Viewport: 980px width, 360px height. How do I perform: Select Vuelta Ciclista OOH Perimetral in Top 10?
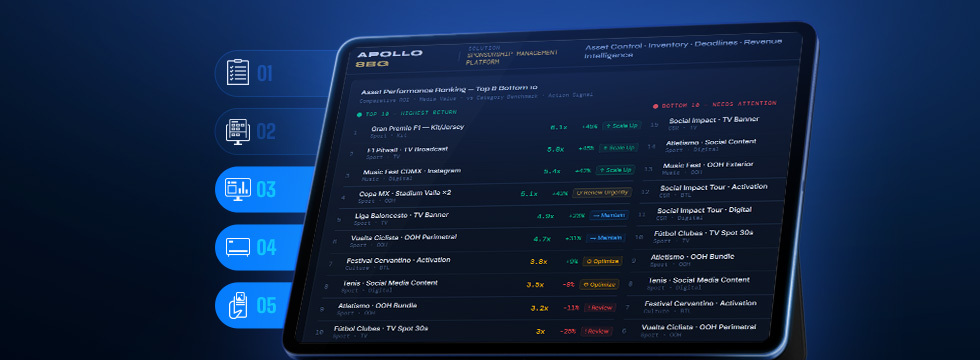click(478, 241)
